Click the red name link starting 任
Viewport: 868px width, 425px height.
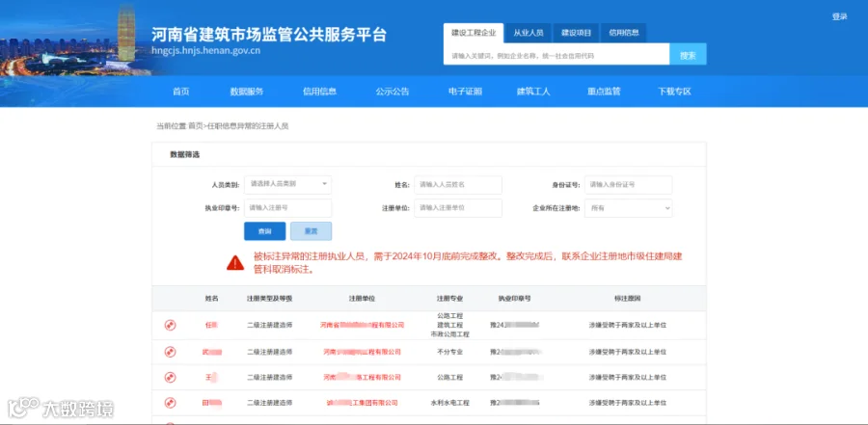pos(211,326)
